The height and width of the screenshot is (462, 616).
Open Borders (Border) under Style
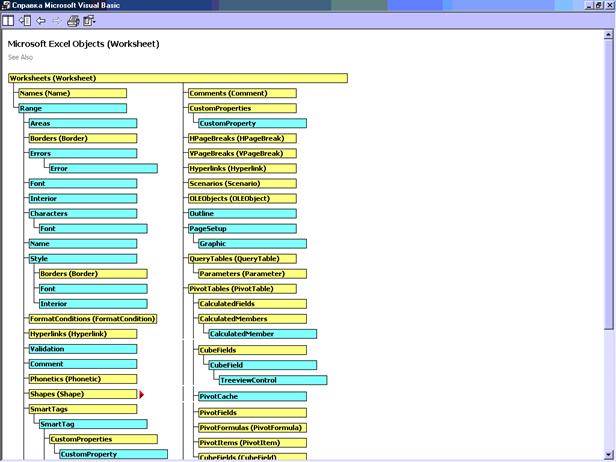93,274
